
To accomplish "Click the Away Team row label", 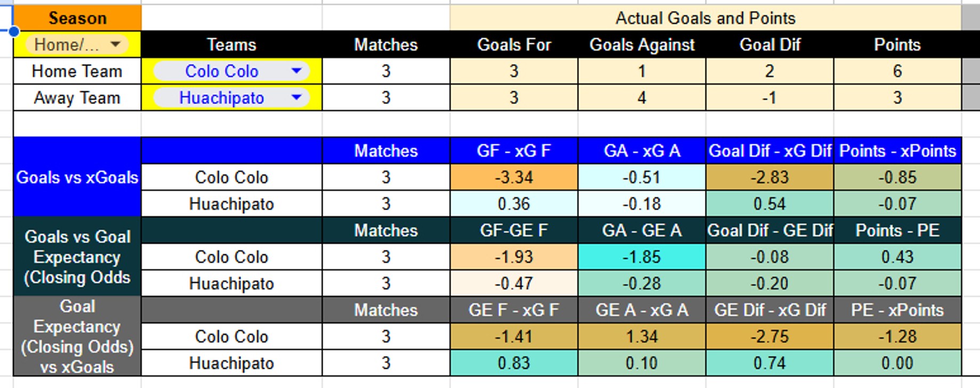I will pyautogui.click(x=76, y=98).
